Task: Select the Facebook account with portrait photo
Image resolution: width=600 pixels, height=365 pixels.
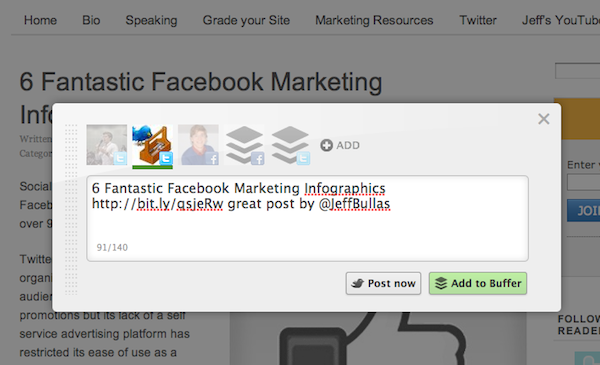Action: [x=198, y=145]
